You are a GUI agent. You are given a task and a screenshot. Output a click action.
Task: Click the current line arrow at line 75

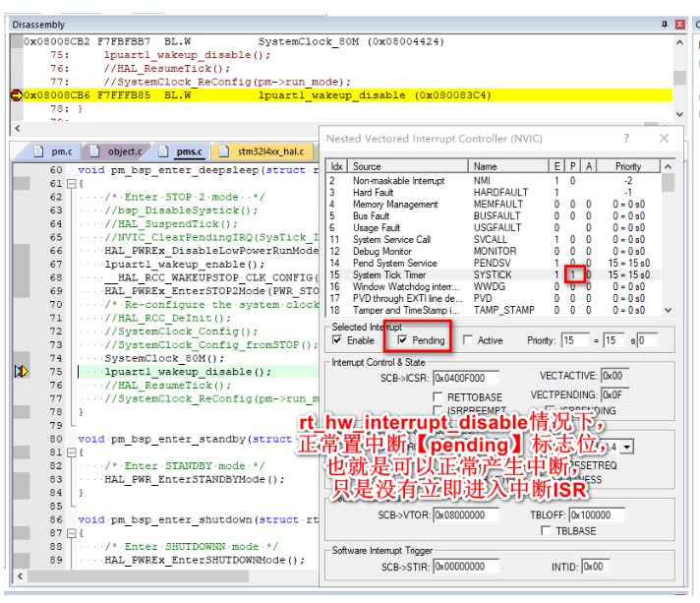pos(21,371)
